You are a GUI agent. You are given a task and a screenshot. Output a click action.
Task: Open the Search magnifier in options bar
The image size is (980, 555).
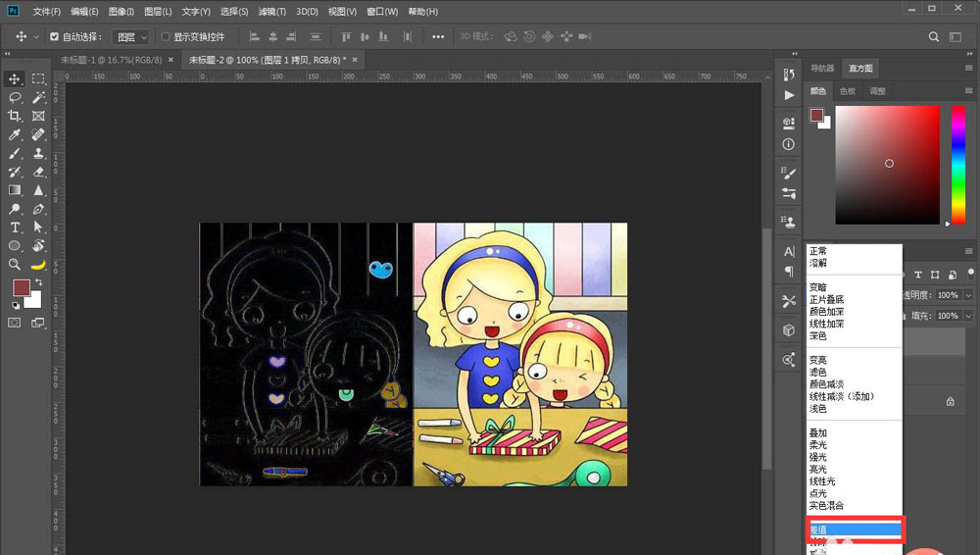934,37
